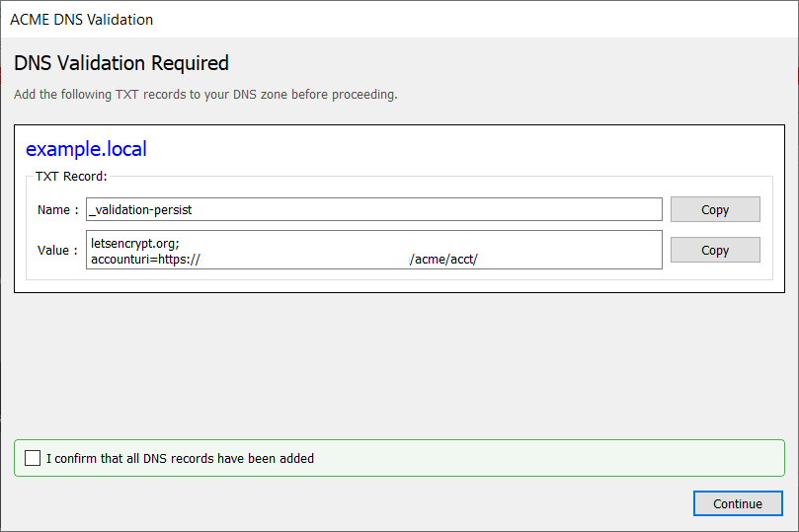Viewport: 799px width, 532px height.
Task: Click the TXT Record group label
Action: (71, 176)
